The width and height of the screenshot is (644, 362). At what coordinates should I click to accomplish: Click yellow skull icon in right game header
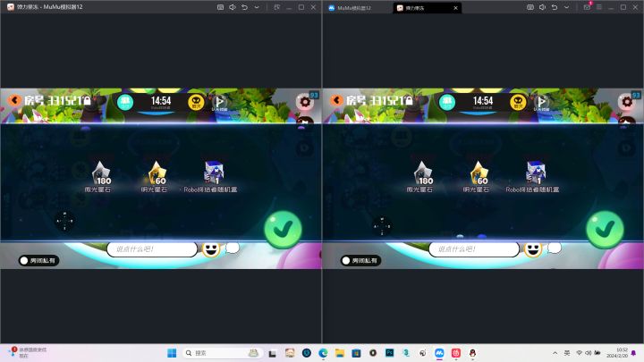518,102
